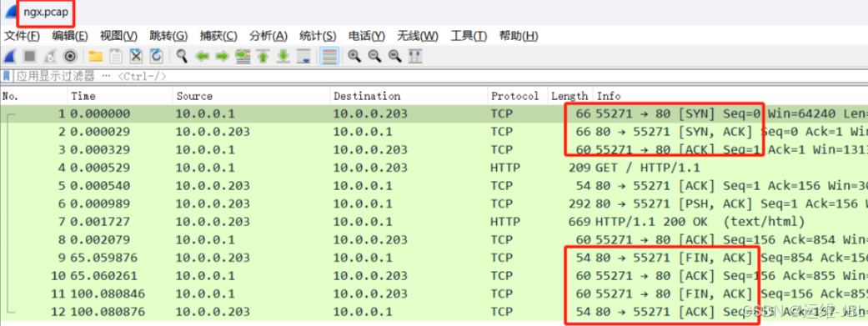The width and height of the screenshot is (868, 326).
Task: Sort by the Destination column header
Action: (x=409, y=96)
